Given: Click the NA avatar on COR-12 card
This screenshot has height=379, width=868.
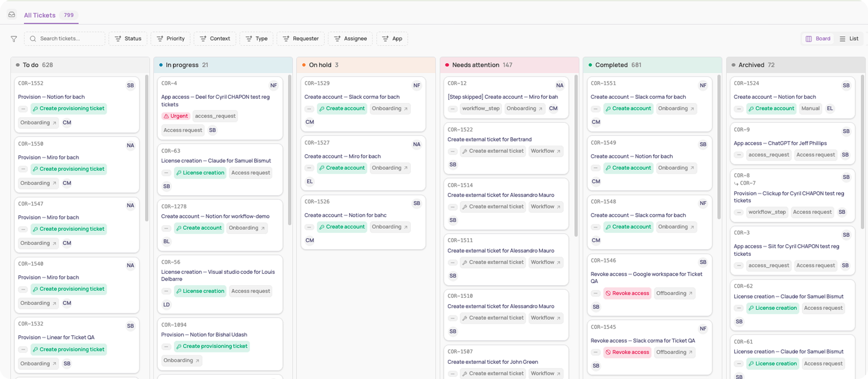Looking at the screenshot, I should 560,86.
